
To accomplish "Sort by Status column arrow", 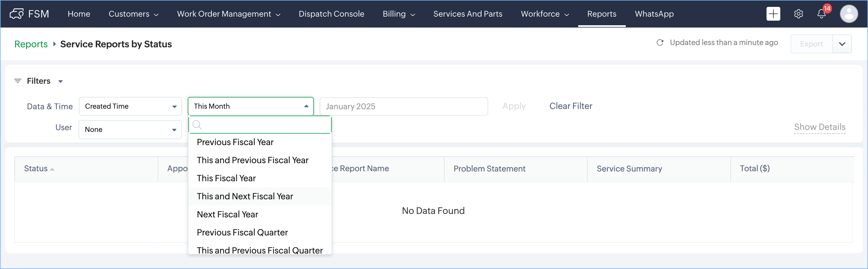I will pyautogui.click(x=52, y=169).
